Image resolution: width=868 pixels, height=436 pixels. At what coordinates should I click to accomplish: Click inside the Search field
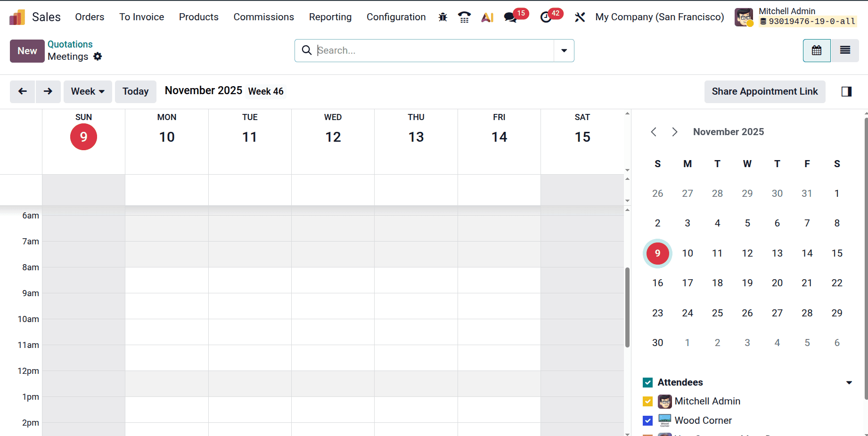click(x=424, y=50)
